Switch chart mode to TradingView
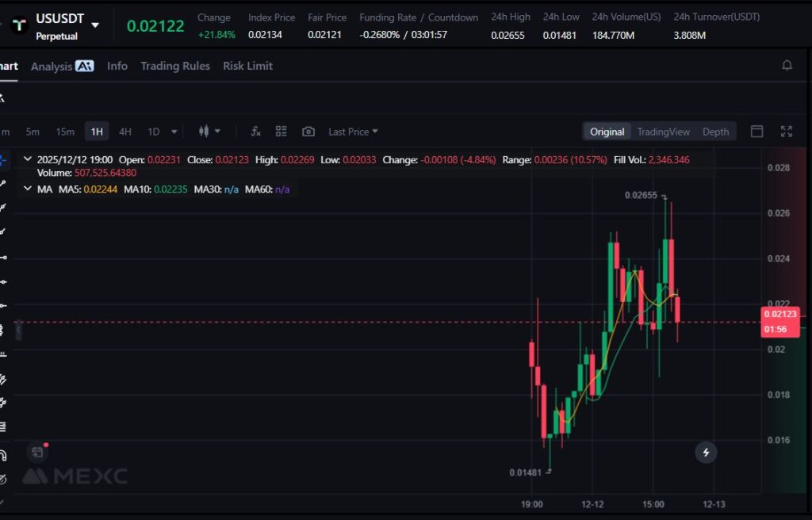The image size is (812, 520). coord(663,132)
